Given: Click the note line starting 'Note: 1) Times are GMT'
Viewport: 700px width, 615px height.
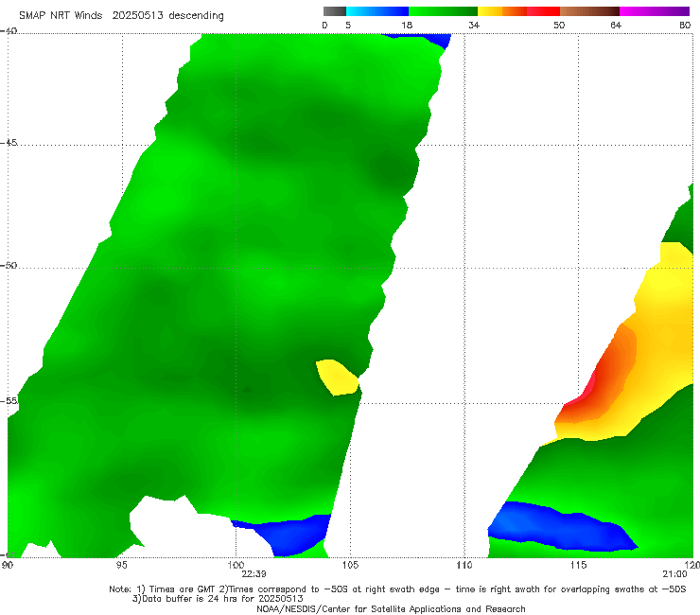Looking at the screenshot, I should 397,589.
